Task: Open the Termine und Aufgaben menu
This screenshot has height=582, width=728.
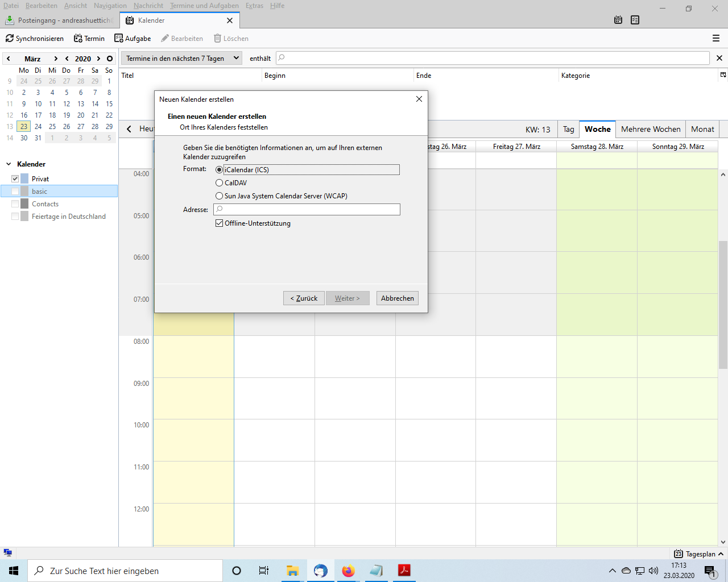Action: point(204,6)
